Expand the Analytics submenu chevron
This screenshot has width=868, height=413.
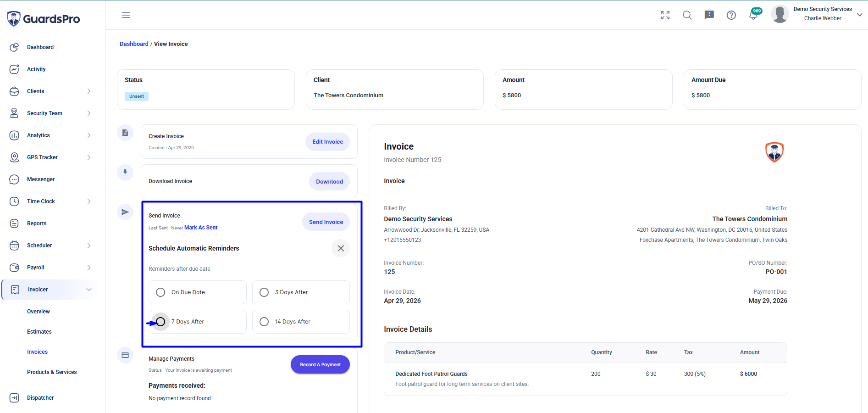point(89,135)
